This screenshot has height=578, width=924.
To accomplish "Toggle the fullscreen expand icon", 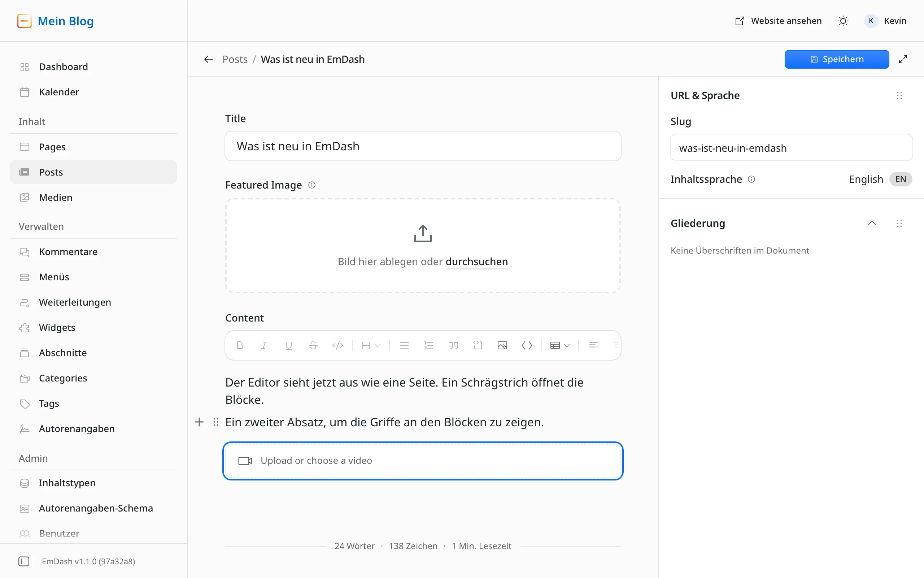I will coord(903,59).
